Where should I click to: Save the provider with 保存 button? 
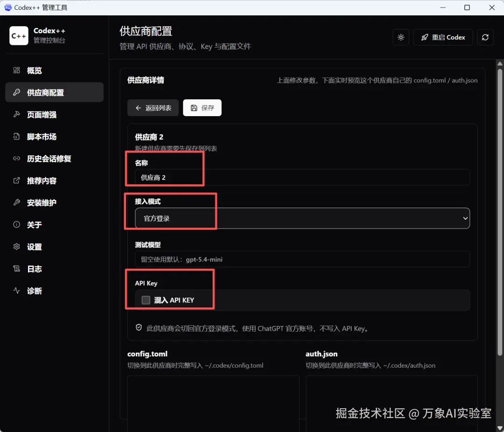[202, 108]
